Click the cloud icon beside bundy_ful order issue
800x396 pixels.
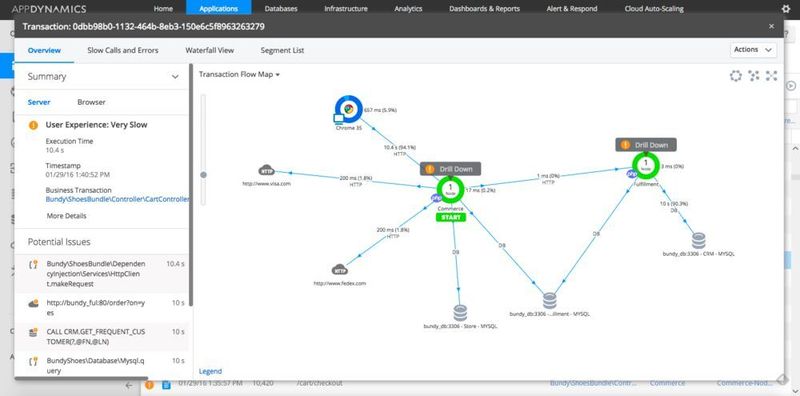[33, 303]
